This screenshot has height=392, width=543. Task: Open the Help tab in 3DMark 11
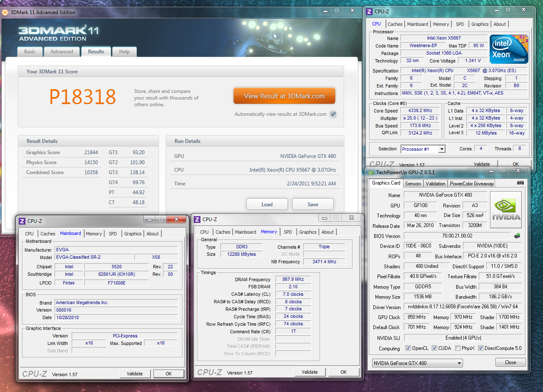(x=124, y=52)
